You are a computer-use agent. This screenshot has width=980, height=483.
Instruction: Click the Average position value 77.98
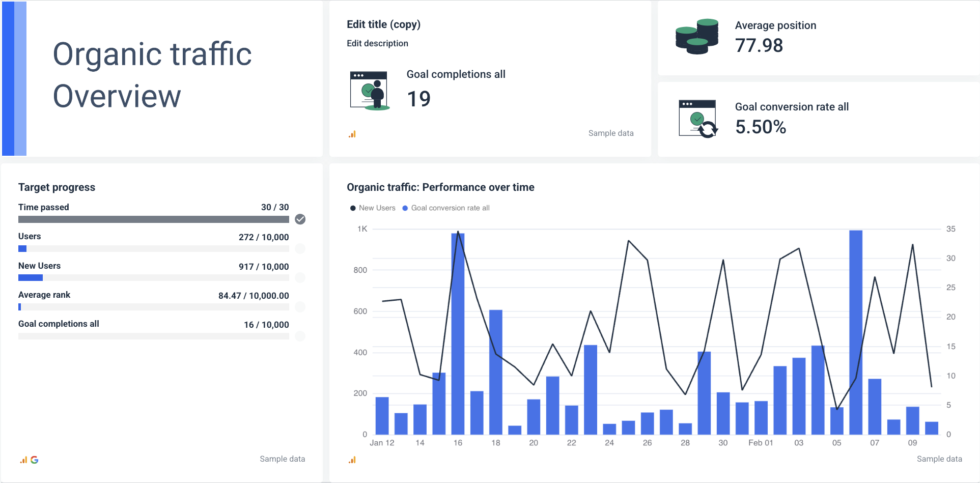[759, 45]
